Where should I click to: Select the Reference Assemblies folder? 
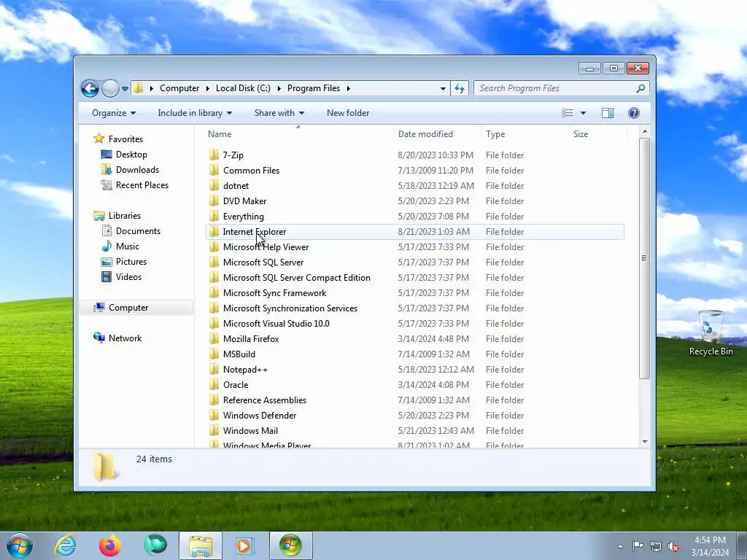(264, 400)
